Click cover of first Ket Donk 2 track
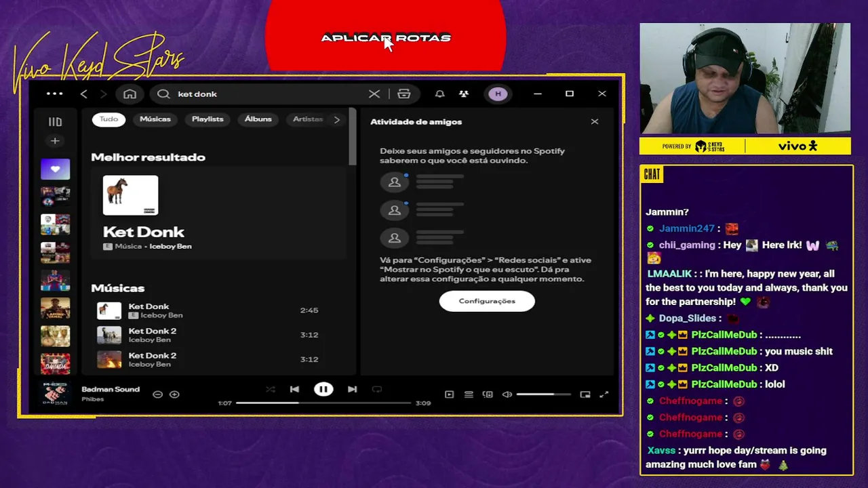Image resolution: width=868 pixels, height=488 pixels. pos(108,335)
